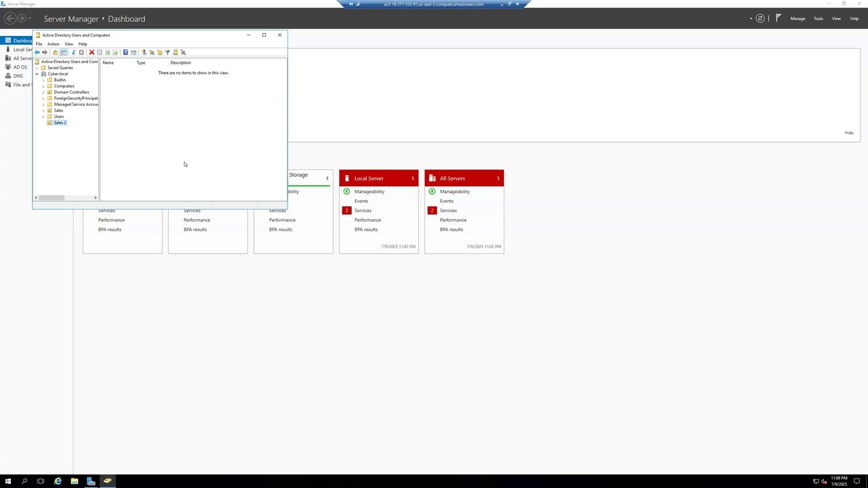Expand the ForeignSecurityPrincipals container
The width and height of the screenshot is (868, 488).
pyautogui.click(x=43, y=98)
